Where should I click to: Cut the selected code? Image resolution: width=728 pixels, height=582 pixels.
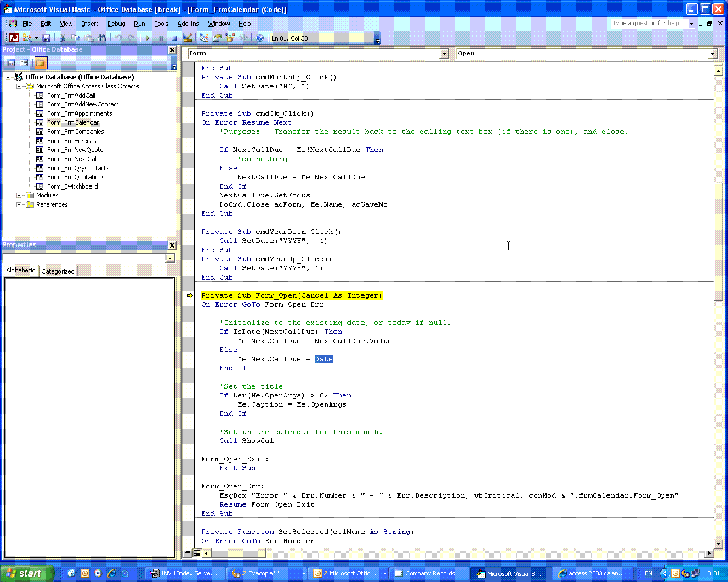coord(63,38)
